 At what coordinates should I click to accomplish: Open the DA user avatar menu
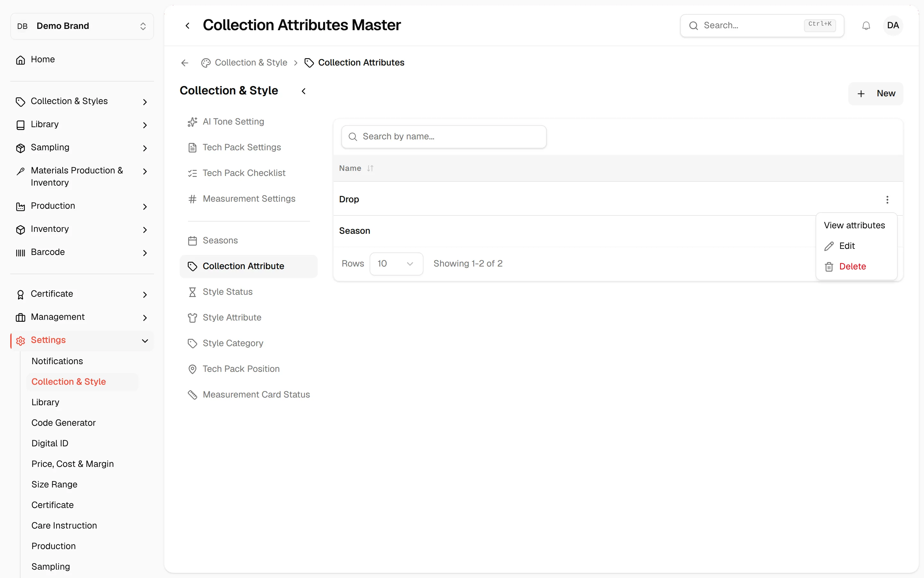[x=893, y=26]
